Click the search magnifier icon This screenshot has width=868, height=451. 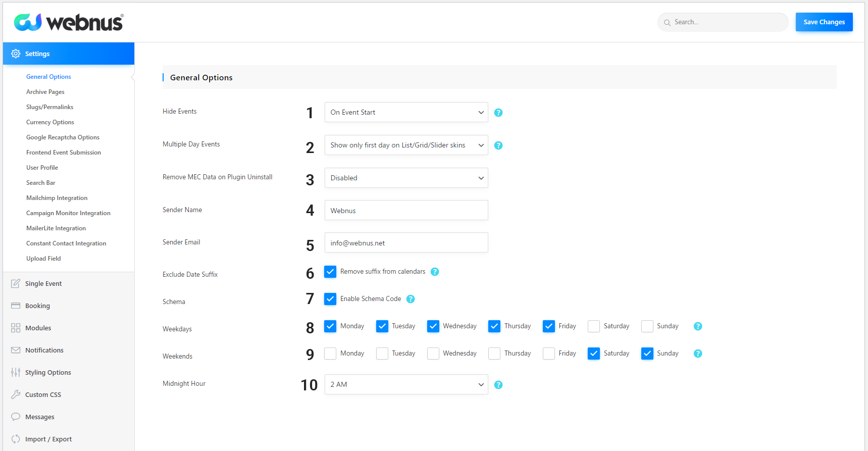667,23
